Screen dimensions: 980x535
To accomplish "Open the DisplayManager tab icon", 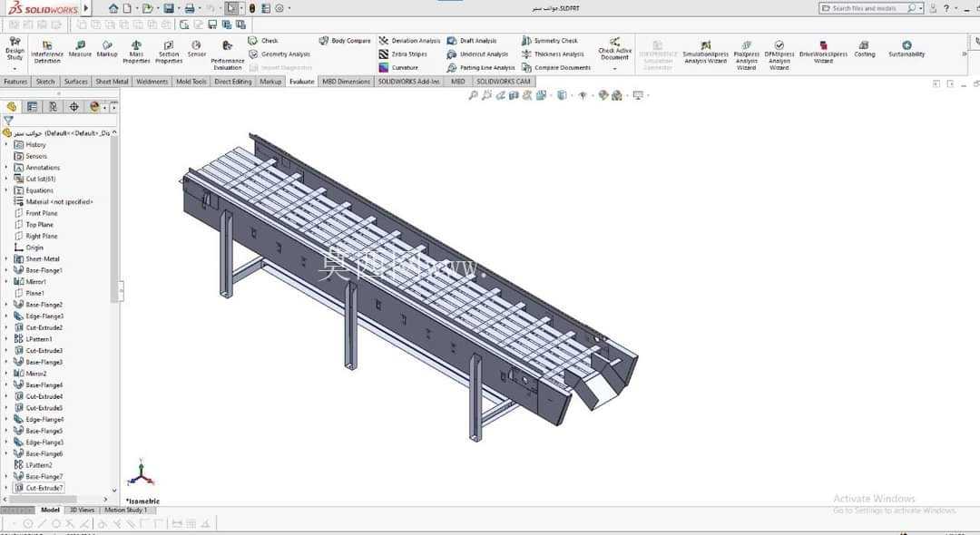I will click(x=94, y=107).
